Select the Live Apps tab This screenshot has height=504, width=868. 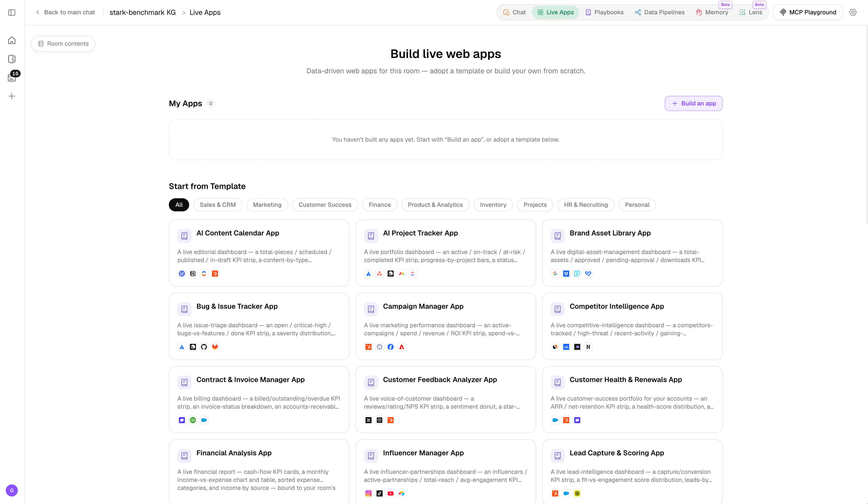[556, 12]
